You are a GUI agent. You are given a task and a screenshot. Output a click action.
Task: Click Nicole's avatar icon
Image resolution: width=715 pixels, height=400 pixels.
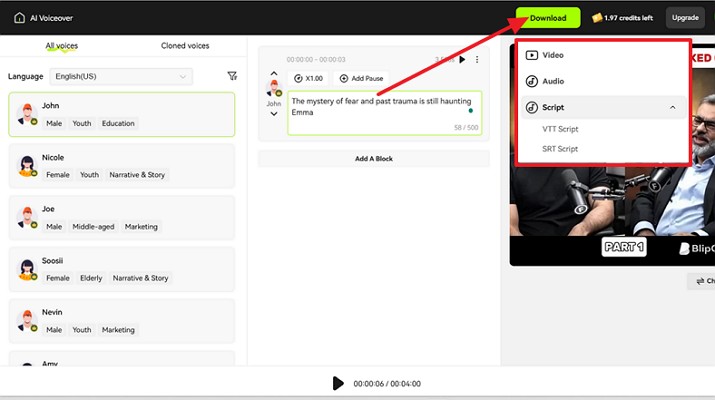coord(27,166)
